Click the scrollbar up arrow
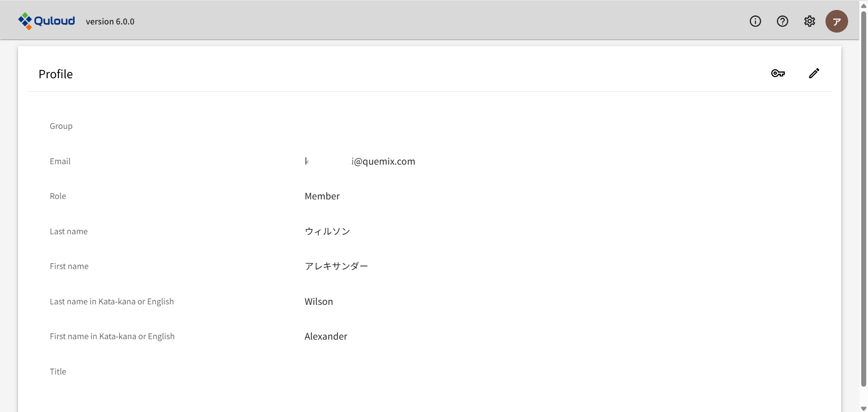The height and width of the screenshot is (412, 868). 863,6
